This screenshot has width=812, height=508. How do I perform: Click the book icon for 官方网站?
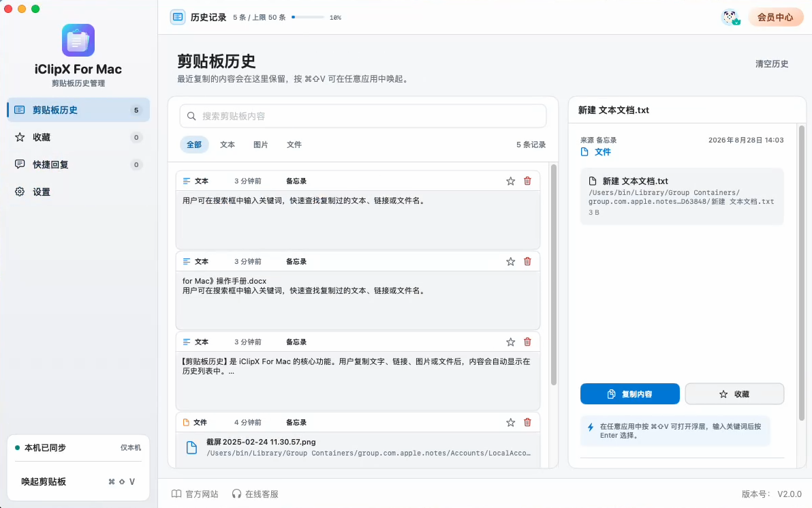click(x=176, y=494)
